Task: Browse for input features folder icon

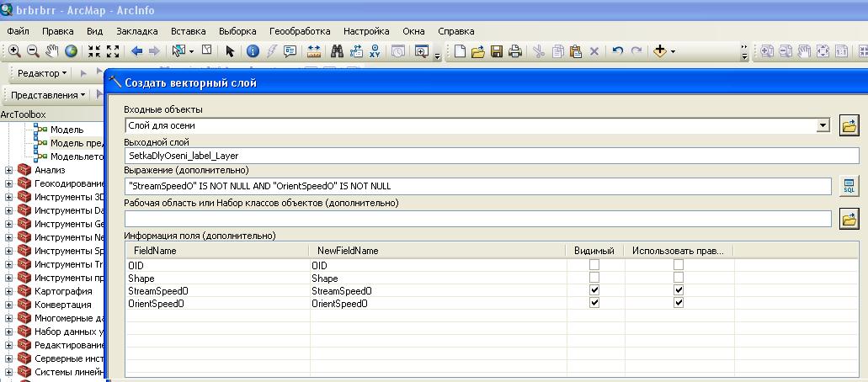Action: click(849, 126)
